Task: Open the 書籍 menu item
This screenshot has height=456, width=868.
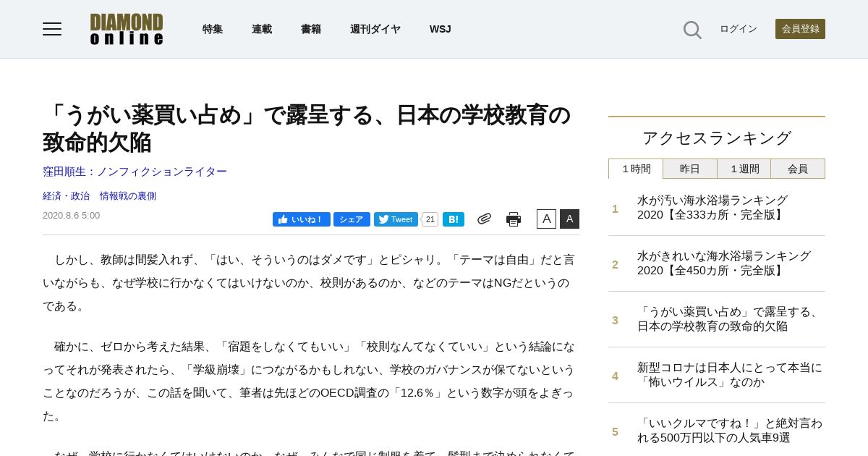Action: [311, 29]
